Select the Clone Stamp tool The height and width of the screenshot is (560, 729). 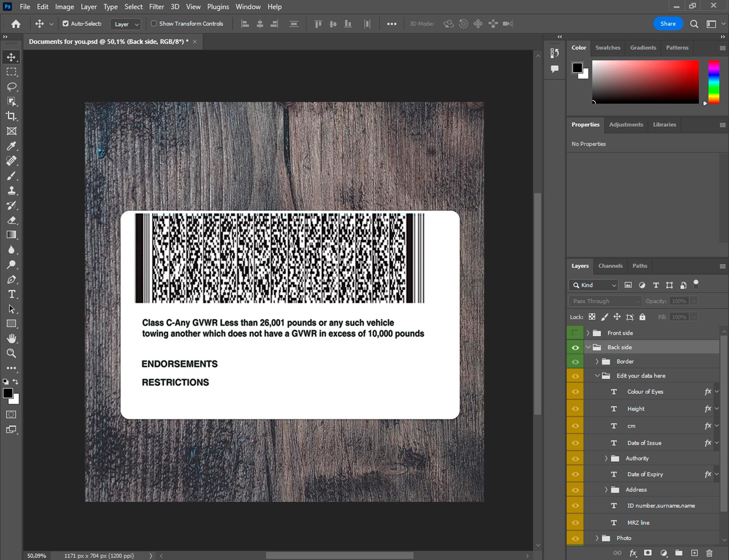(12, 191)
